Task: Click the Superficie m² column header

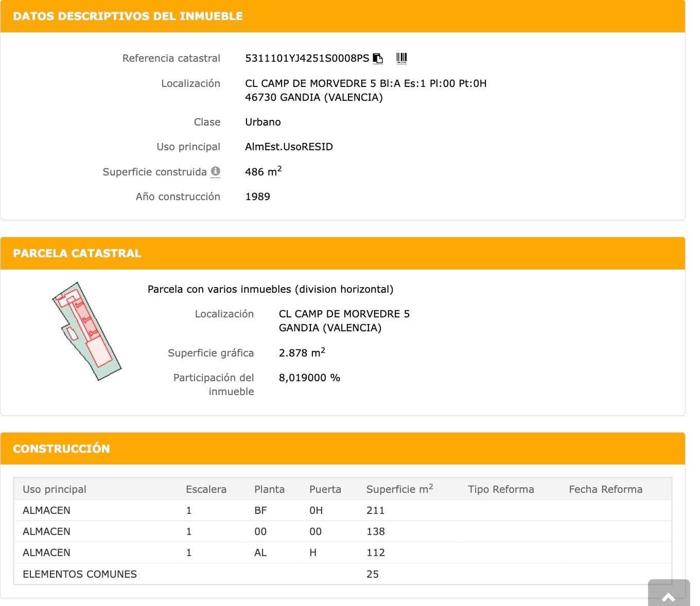Action: click(399, 489)
